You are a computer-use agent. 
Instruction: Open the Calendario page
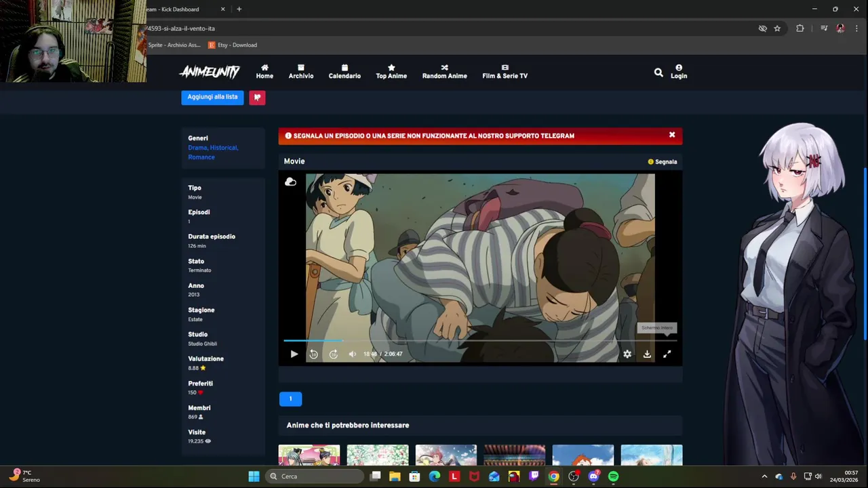344,72
